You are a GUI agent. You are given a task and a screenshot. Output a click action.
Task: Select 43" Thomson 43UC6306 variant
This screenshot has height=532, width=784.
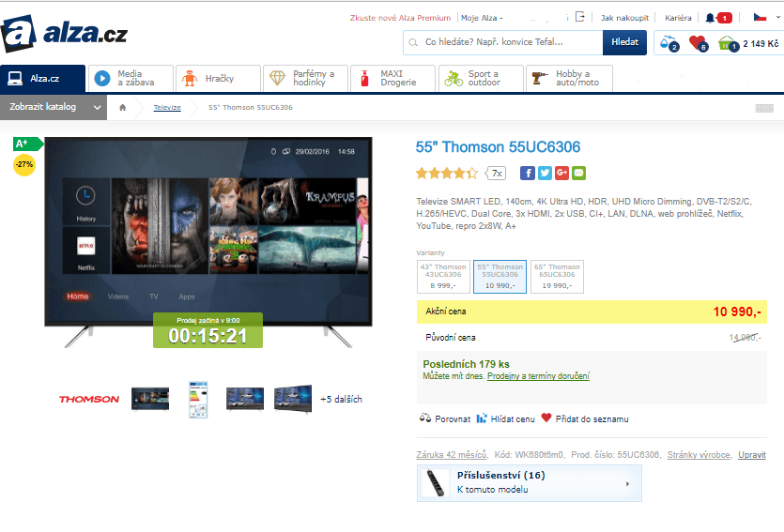click(443, 276)
